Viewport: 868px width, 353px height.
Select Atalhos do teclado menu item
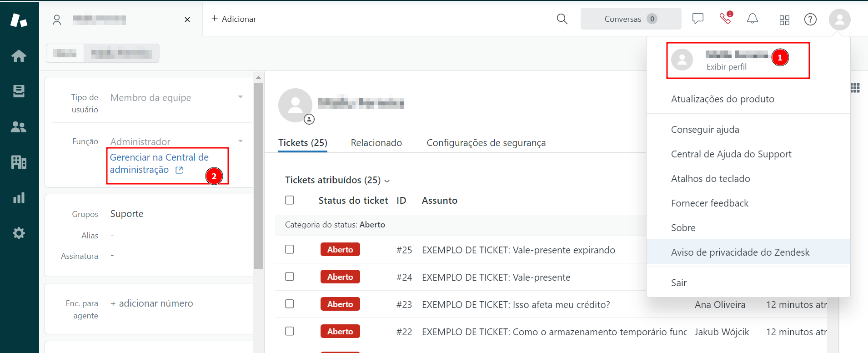tap(710, 179)
